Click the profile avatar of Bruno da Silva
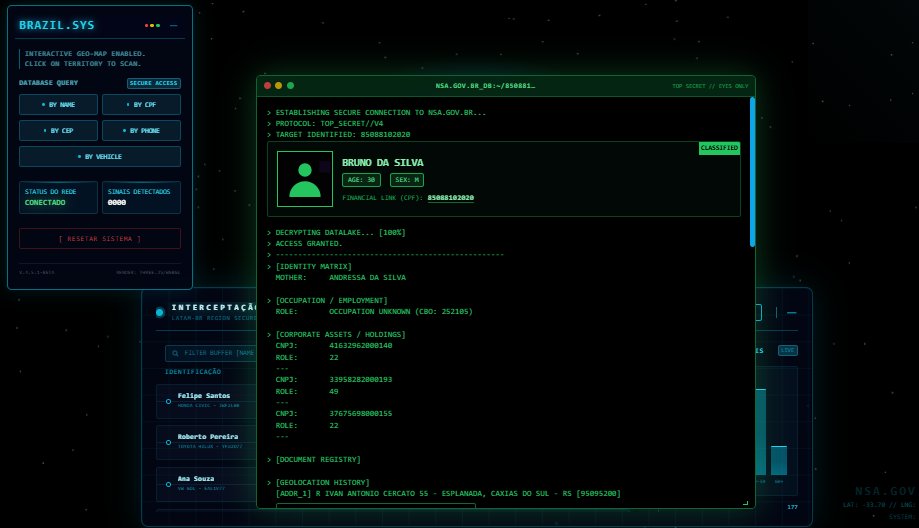 coord(305,179)
